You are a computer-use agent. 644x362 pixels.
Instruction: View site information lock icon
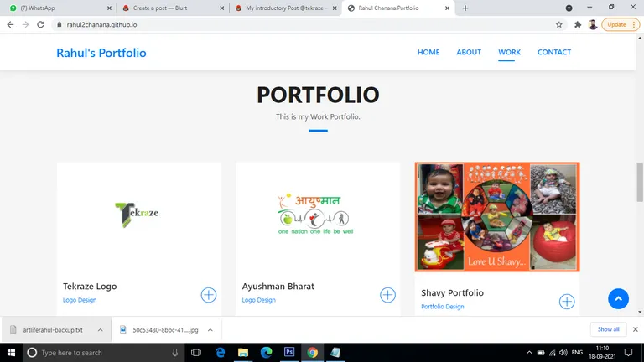click(60, 24)
